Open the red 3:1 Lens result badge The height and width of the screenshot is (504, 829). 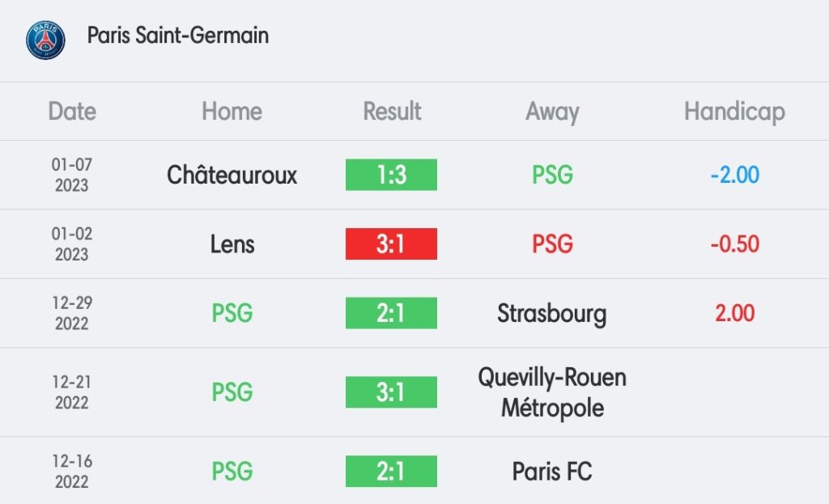click(x=391, y=244)
